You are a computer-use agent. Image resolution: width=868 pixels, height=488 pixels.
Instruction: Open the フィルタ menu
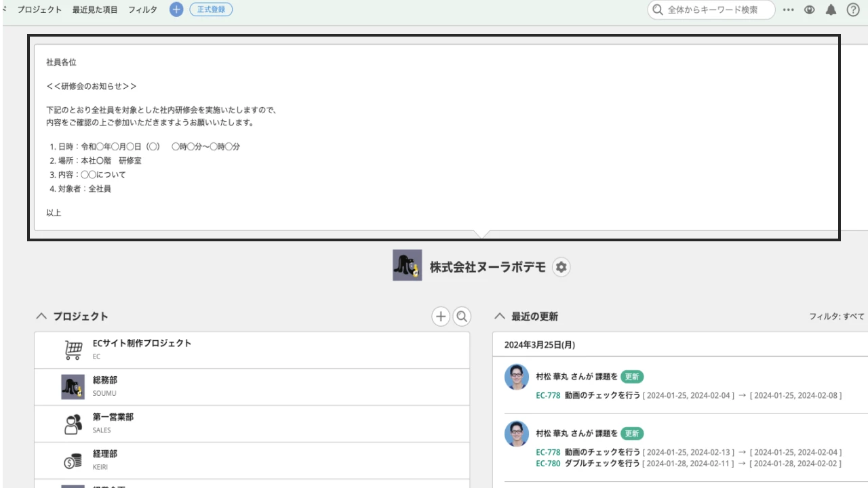pyautogui.click(x=142, y=9)
